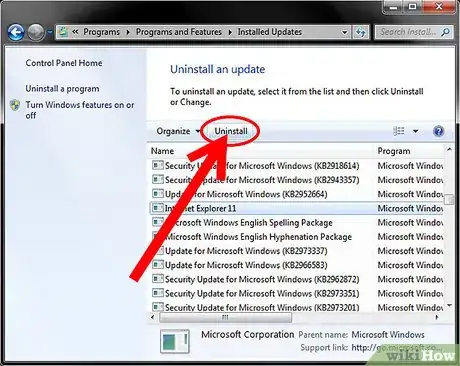This screenshot has height=366, width=460.
Task: Select Installed Updates breadcrumb
Action: (x=270, y=32)
